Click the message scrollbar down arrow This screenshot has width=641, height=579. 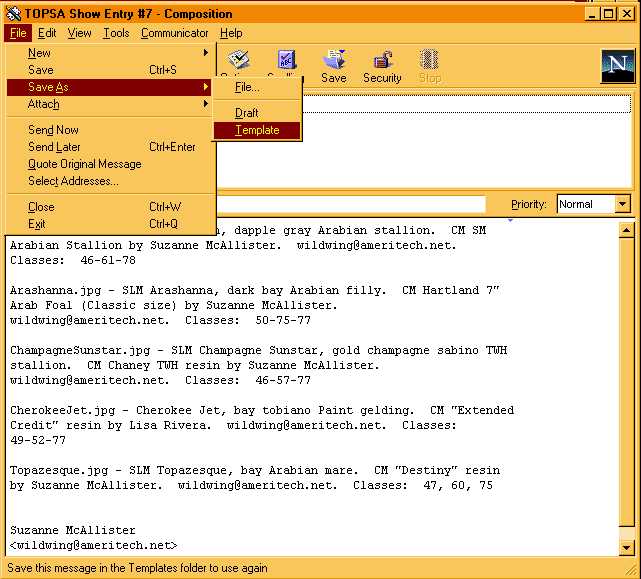(x=626, y=547)
